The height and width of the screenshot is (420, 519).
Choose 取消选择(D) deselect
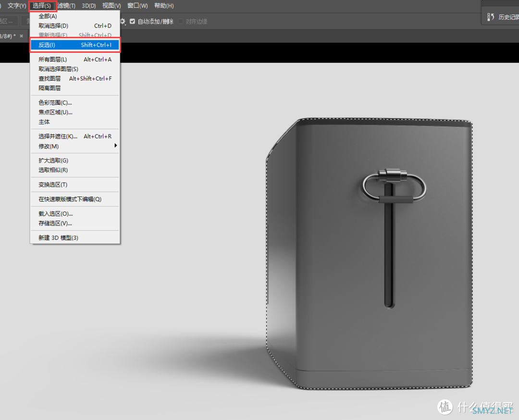[75, 26]
